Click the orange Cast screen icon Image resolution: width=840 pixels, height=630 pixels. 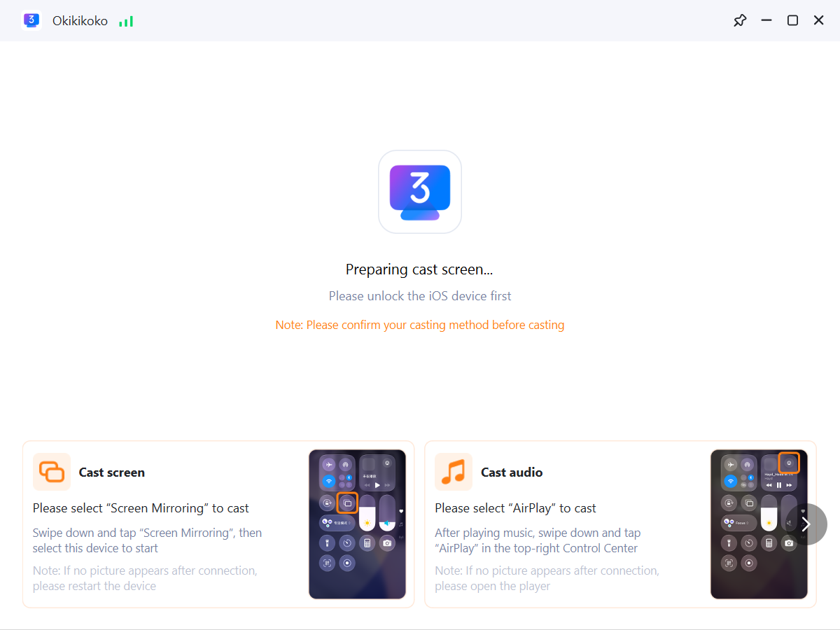tap(52, 472)
